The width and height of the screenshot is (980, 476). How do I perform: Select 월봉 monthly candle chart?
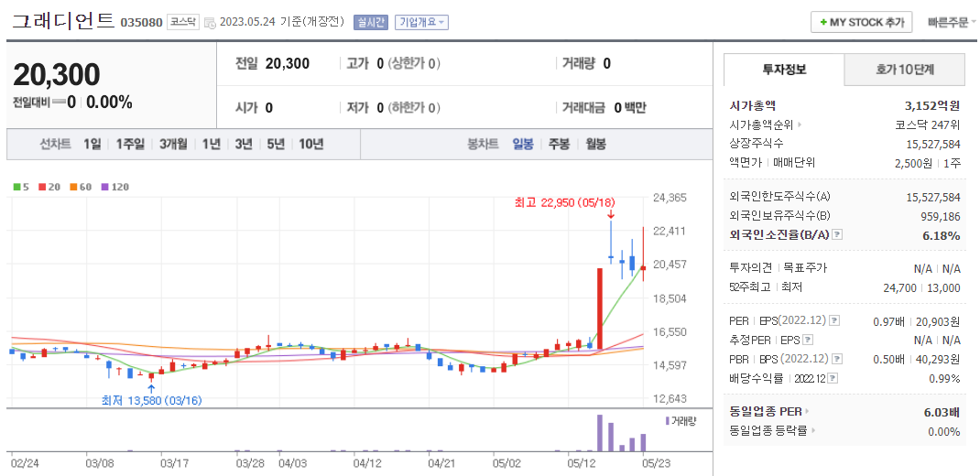pyautogui.click(x=595, y=145)
